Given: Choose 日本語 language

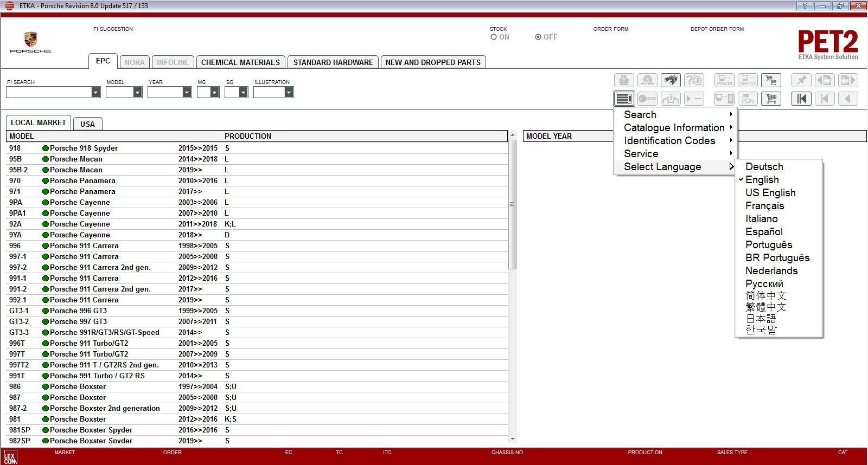Looking at the screenshot, I should (779, 319).
